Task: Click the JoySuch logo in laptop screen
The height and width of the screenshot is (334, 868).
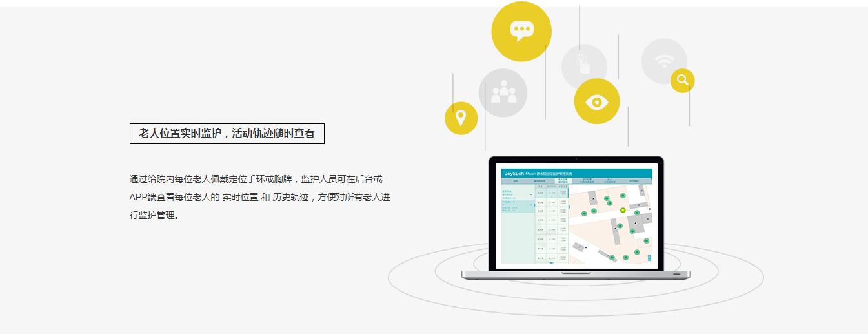Action: [x=514, y=174]
